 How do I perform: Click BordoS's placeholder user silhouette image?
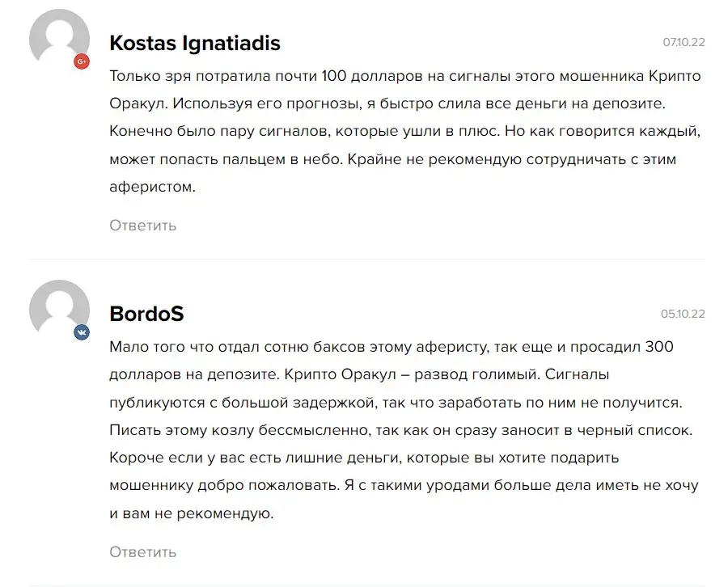[59, 307]
